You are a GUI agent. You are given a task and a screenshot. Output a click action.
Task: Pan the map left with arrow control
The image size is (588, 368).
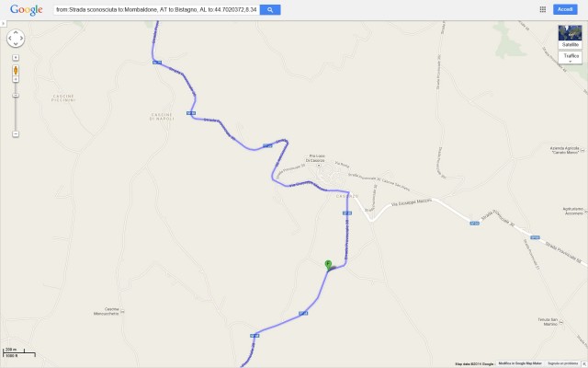pos(10,39)
